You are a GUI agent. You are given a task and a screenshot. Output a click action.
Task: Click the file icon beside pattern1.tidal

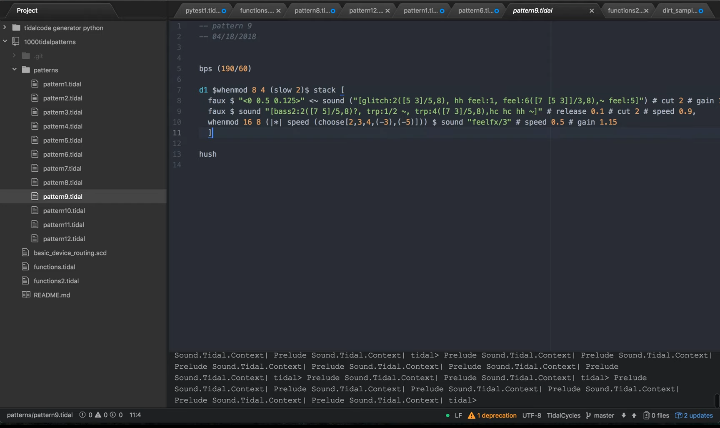point(35,84)
